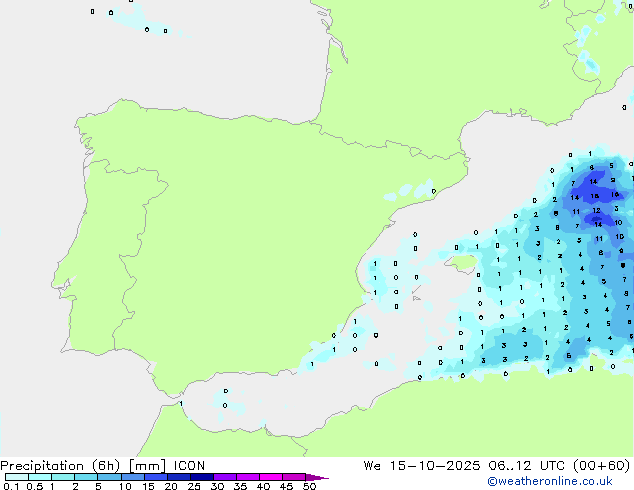Click the legend label '0.5'
Screen dimensions: 634x490
click(35, 486)
